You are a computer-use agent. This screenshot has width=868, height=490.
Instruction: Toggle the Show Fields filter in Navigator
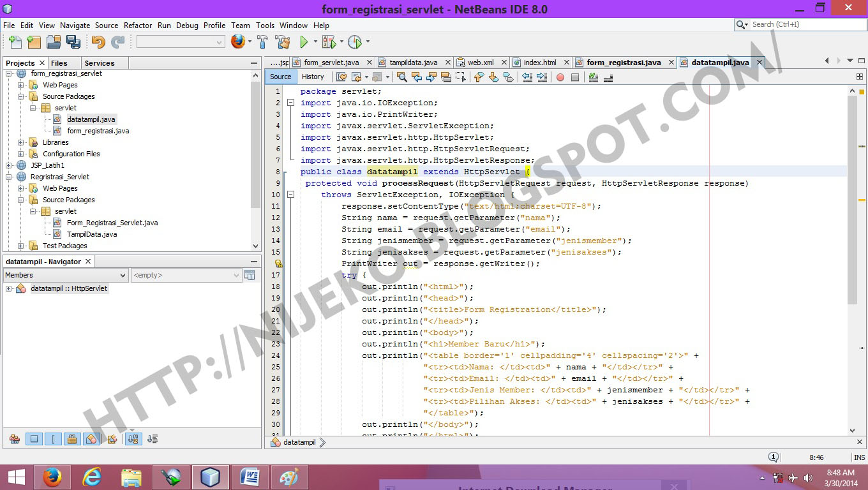point(33,438)
